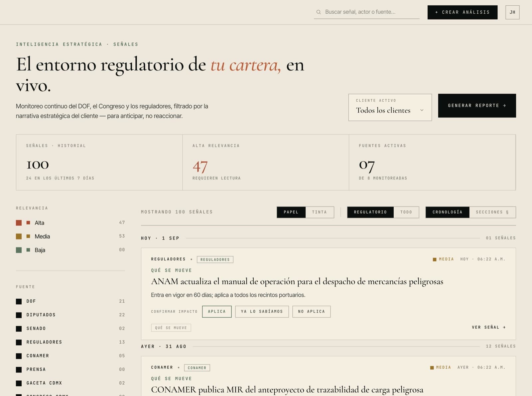Screen dimensions: 532x396
Task: Focus the Buscar señal search field
Action: 367,12
